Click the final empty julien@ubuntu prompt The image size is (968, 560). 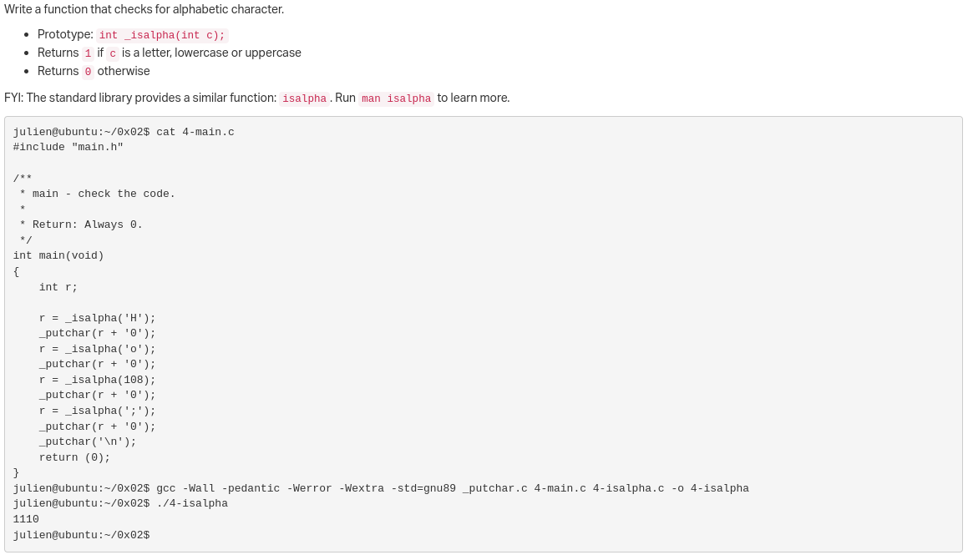tap(82, 535)
